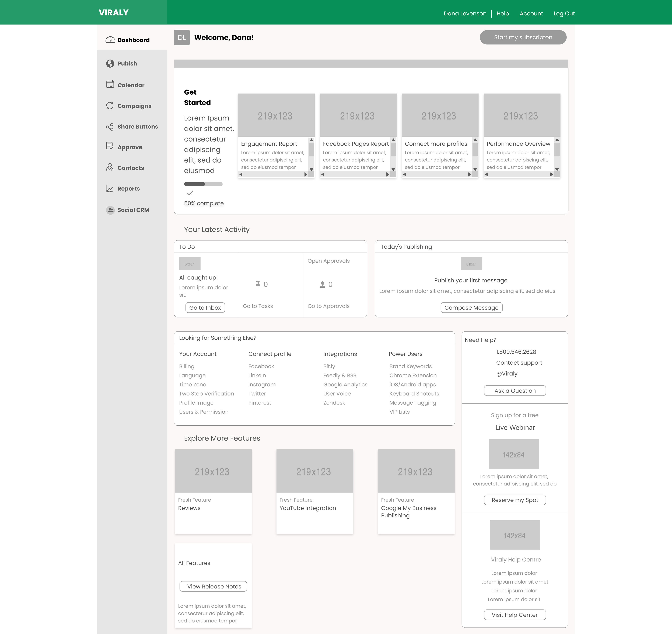Viewport: 672px width, 634px height.
Task: Click the Go to Approvals link
Action: click(x=328, y=306)
